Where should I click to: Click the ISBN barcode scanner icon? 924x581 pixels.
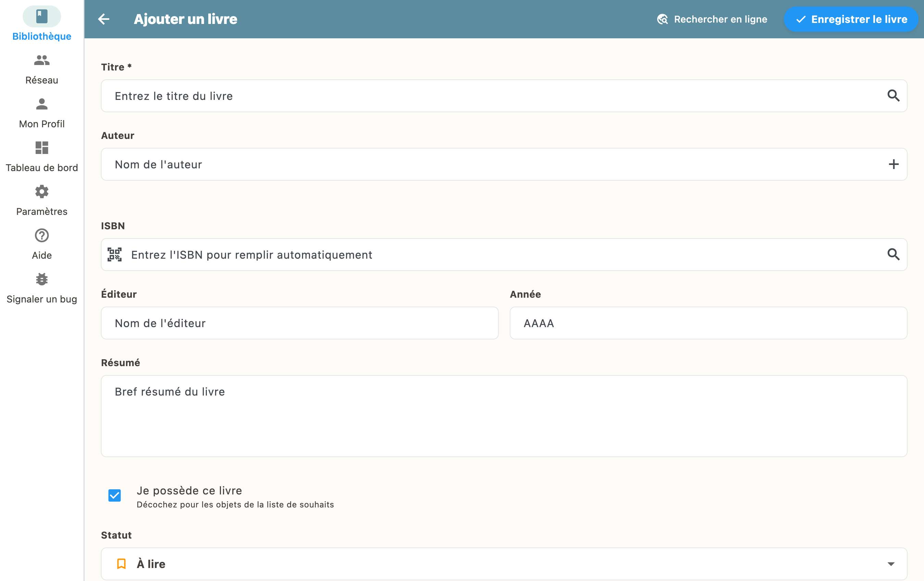coord(115,254)
